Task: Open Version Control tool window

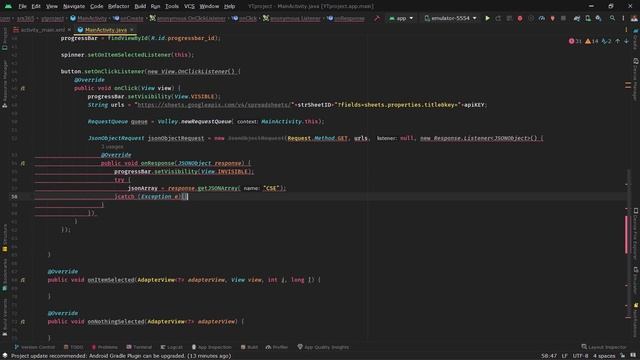Action: [34, 347]
